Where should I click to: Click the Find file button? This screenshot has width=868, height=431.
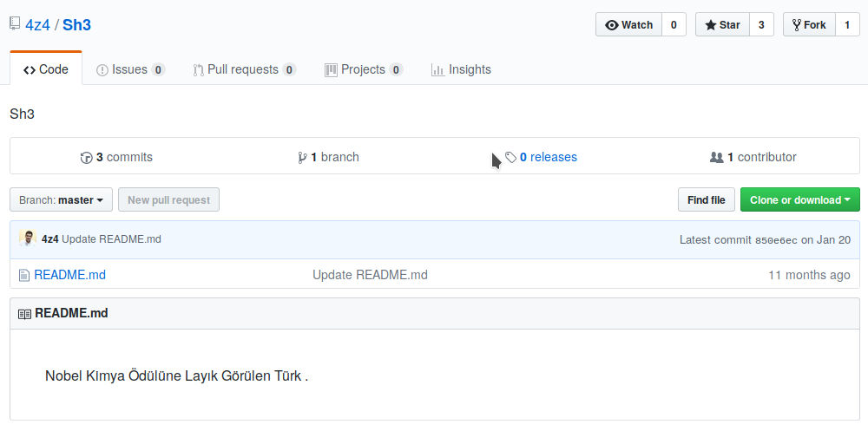pyautogui.click(x=707, y=199)
